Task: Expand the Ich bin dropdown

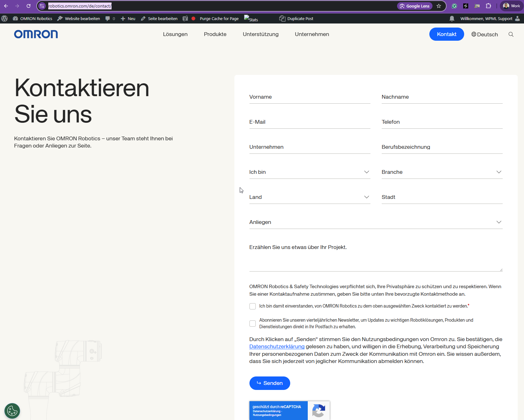Action: 310,172
